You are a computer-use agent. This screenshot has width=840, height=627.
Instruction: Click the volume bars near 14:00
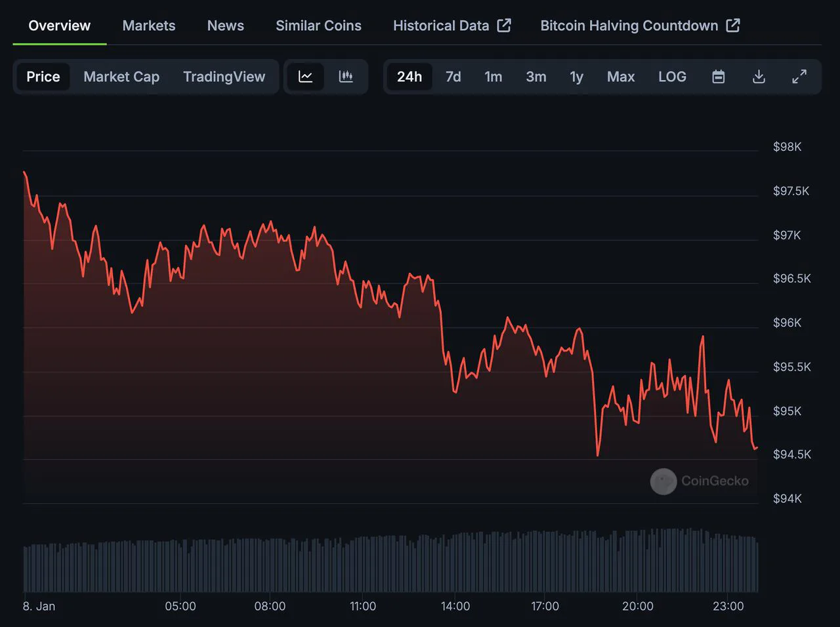click(x=455, y=563)
